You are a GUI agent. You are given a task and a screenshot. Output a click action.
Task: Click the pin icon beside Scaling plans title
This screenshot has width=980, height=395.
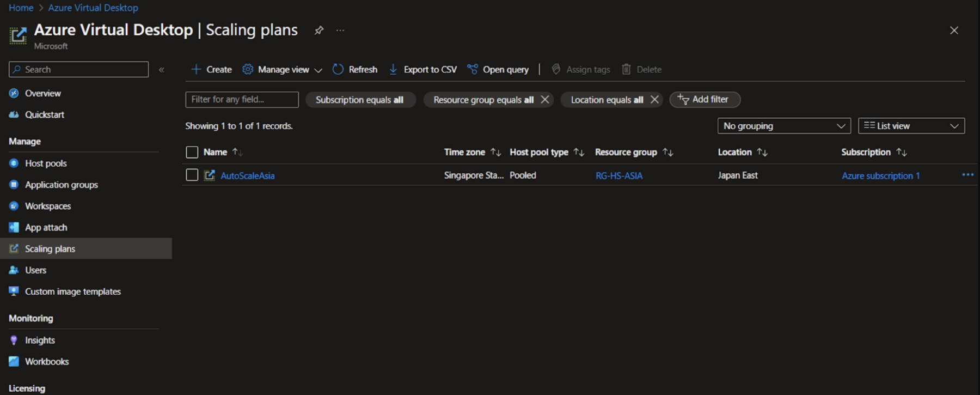[x=319, y=31]
